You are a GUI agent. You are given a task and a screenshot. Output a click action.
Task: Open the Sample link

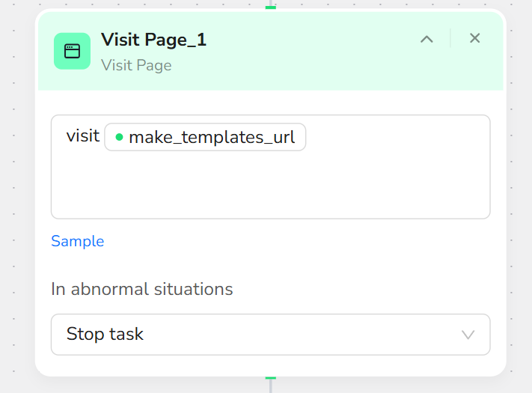click(x=77, y=241)
